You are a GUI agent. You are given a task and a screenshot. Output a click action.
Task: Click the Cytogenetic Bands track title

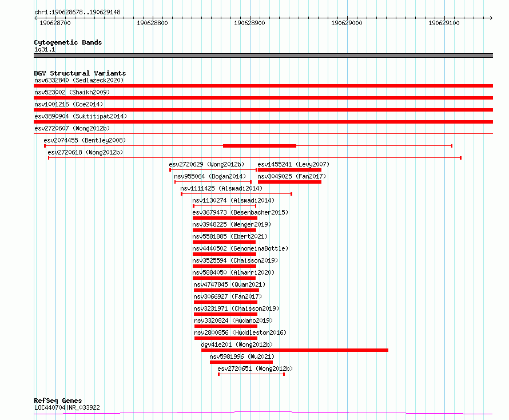click(68, 42)
